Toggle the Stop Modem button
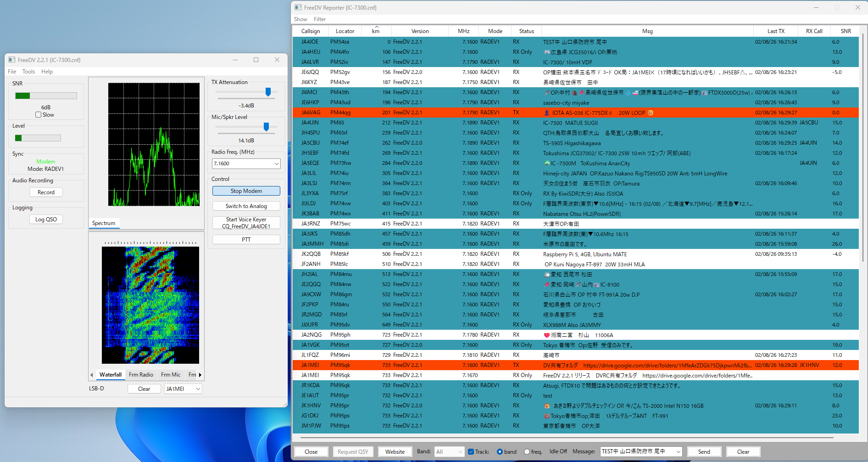The height and width of the screenshot is (462, 868). tap(246, 191)
